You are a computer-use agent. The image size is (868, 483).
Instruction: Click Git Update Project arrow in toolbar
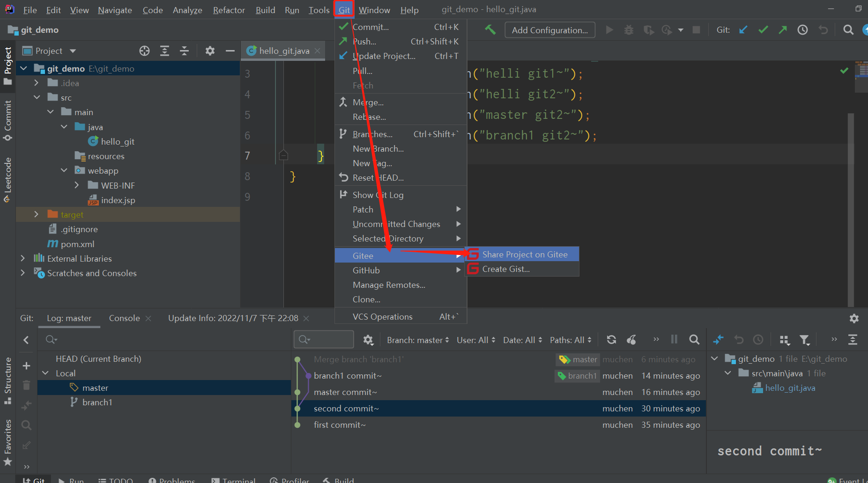click(743, 30)
